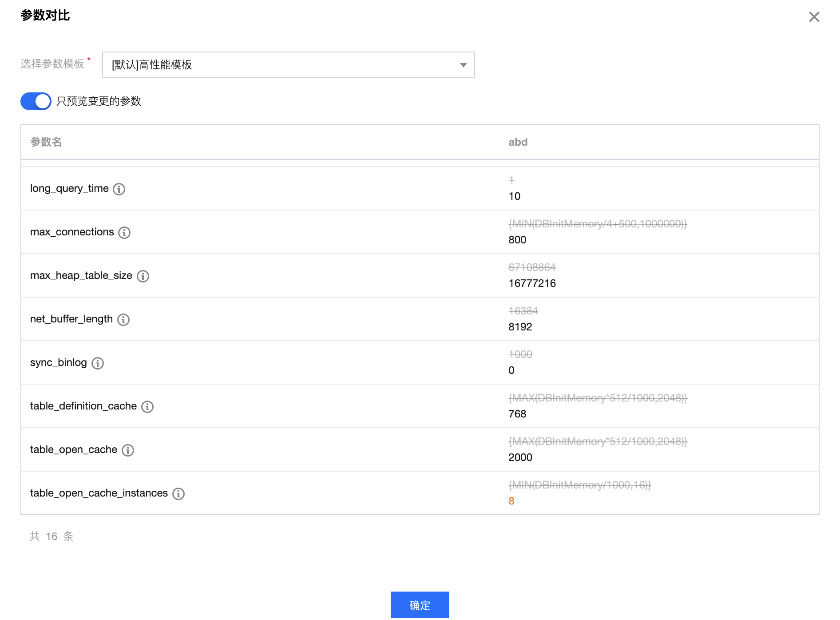The height and width of the screenshot is (620, 840).
Task: Click info icon beside max_connections
Action: coord(124,233)
